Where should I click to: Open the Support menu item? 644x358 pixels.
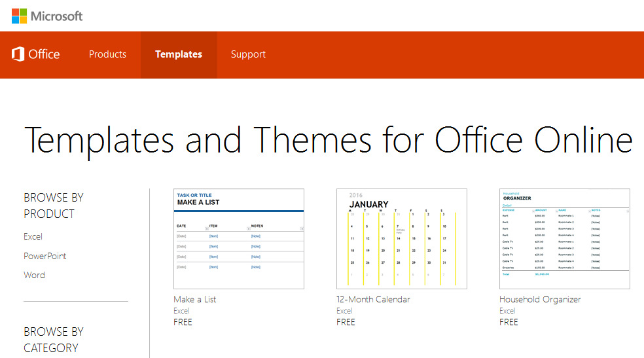[x=248, y=54]
